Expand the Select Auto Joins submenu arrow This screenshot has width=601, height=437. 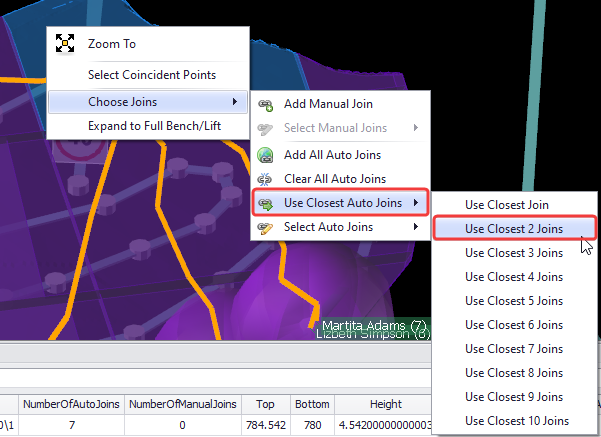[416, 227]
